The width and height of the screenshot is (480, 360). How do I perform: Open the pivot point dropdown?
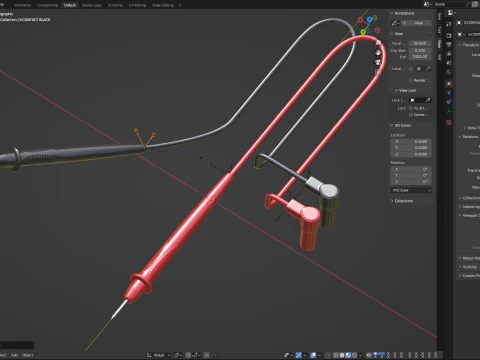(178, 355)
